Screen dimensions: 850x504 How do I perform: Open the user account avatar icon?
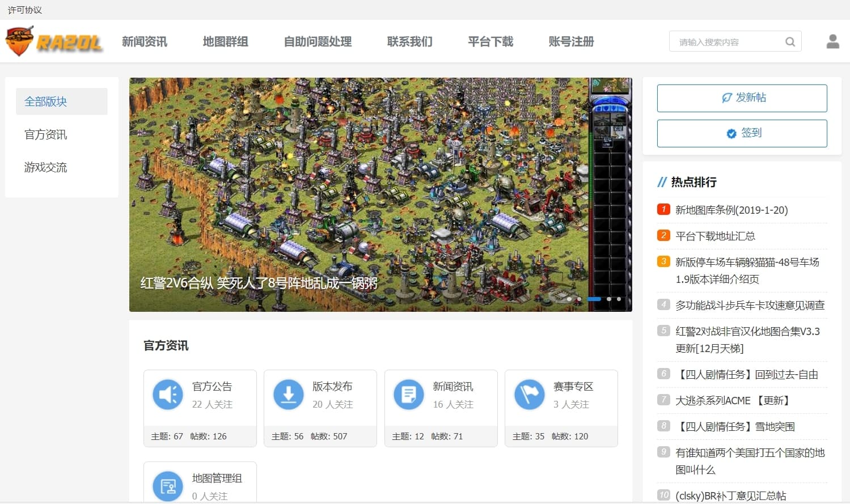click(832, 41)
